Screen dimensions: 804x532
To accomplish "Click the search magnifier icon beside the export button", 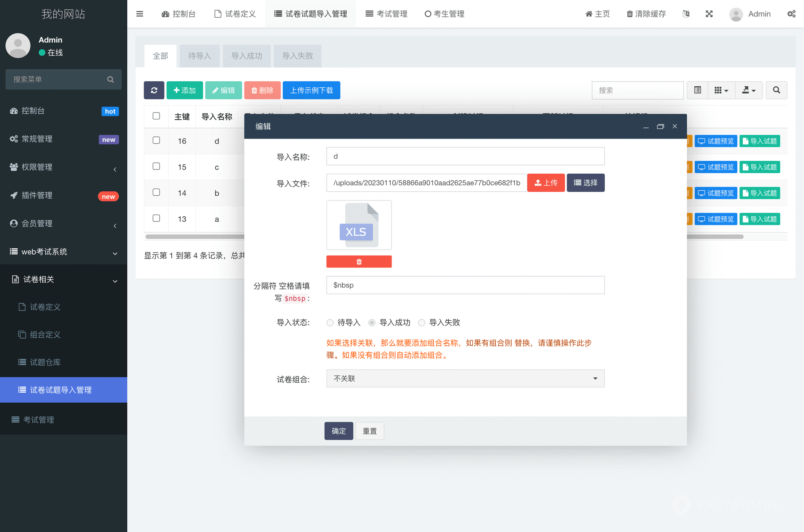I will point(776,90).
